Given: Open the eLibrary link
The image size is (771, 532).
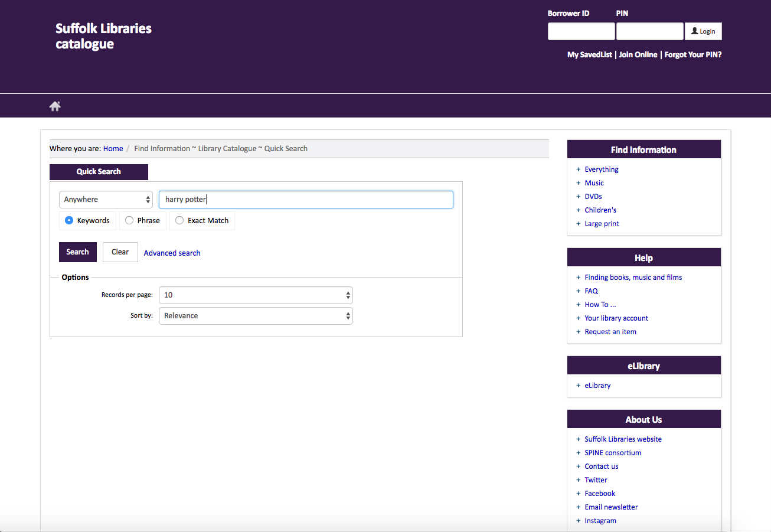Looking at the screenshot, I should click(597, 386).
